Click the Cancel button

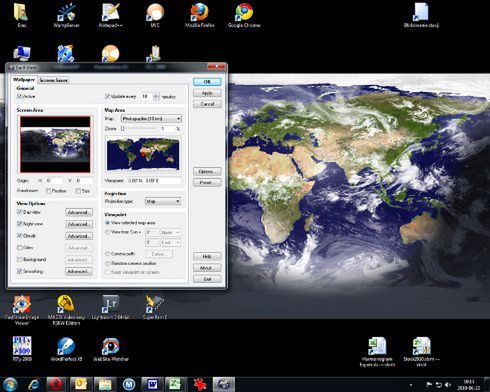tap(207, 104)
